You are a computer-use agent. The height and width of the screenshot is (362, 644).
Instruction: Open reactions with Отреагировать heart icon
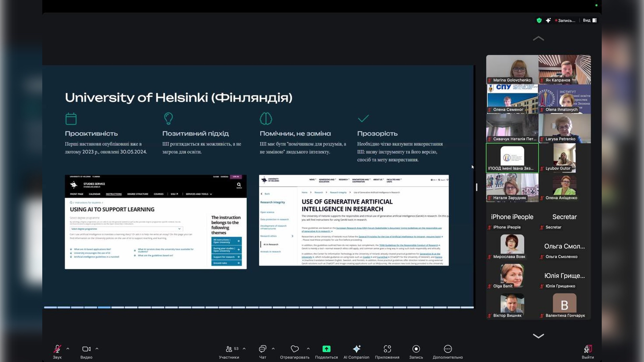coord(294,352)
